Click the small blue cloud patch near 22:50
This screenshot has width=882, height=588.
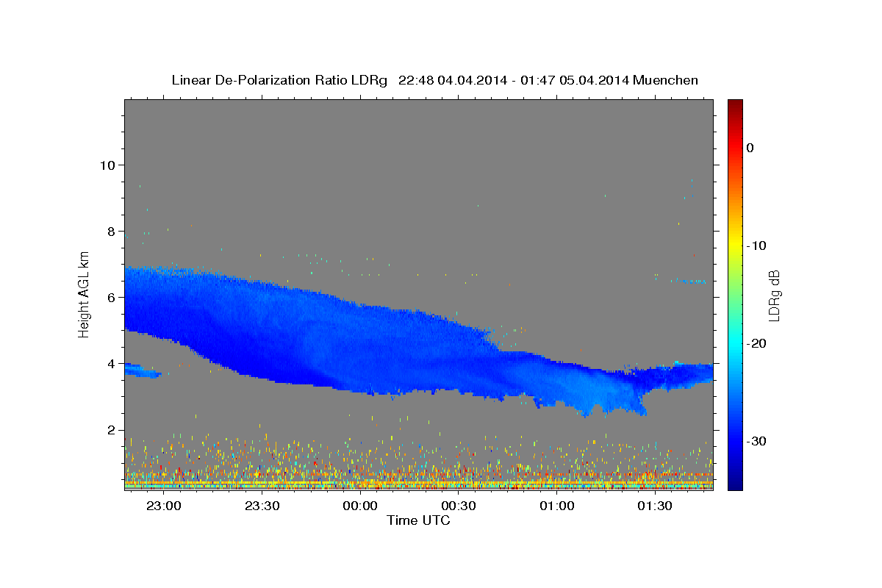(143, 370)
